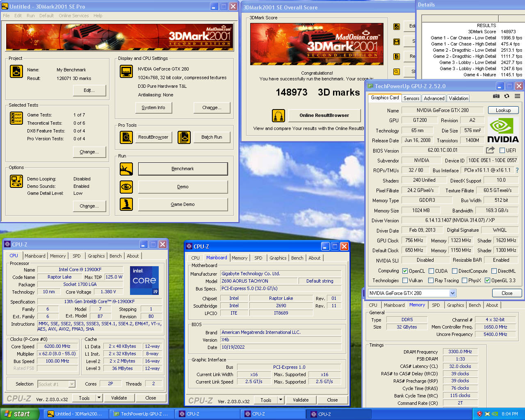The image size is (525, 420).
Task: Click the Project icon in 3DMark
Action: (x=16, y=71)
